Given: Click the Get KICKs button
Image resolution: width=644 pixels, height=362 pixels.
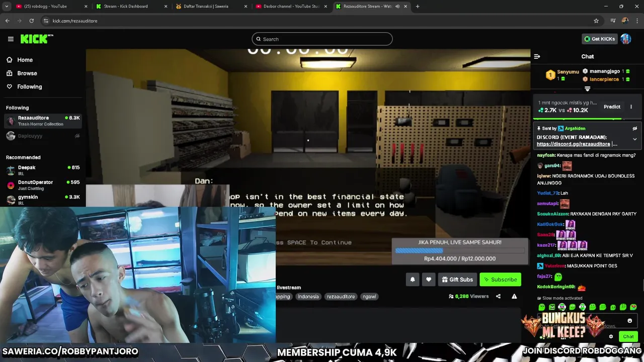Looking at the screenshot, I should coord(600,39).
